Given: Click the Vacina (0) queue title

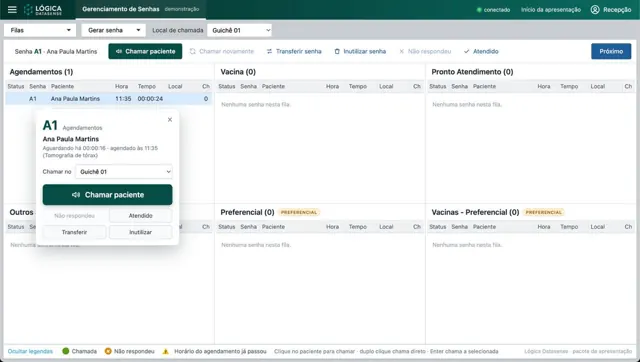Looking at the screenshot, I should click(x=238, y=72).
